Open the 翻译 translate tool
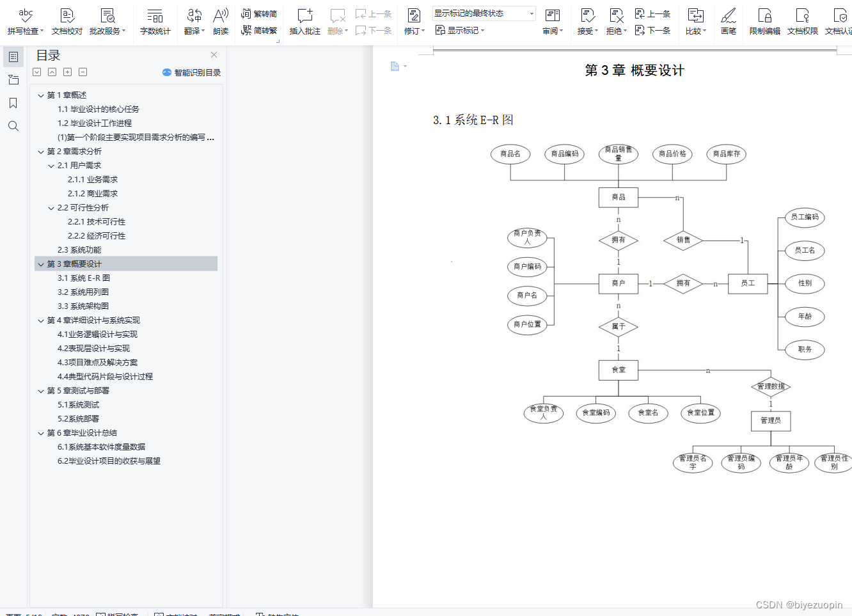The width and height of the screenshot is (852, 616). [194, 21]
